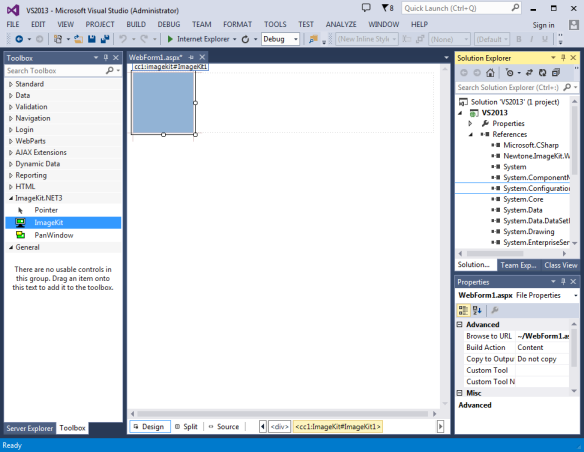Viewport: 584px width, 452px height.
Task: Expand the Standard toolbox group
Action: coord(11,85)
